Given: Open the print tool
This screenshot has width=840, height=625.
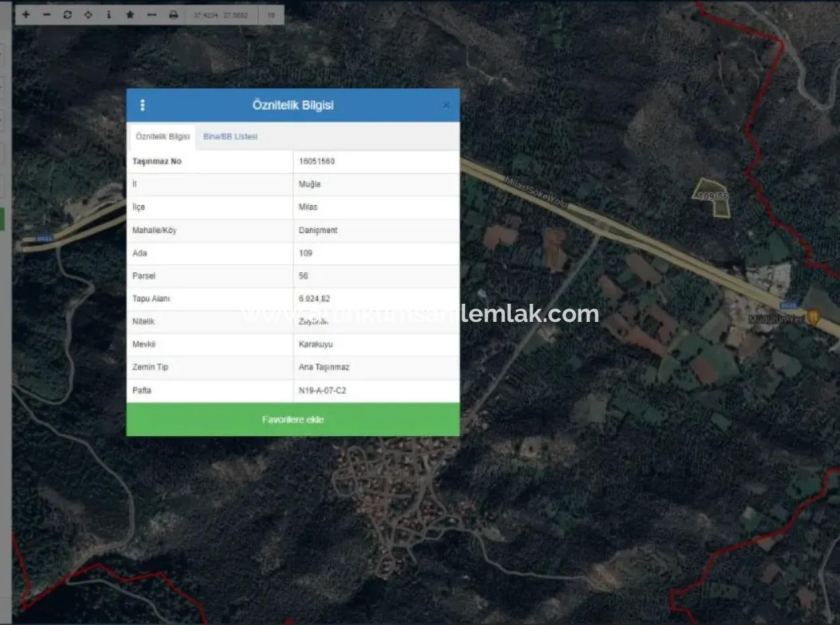Looking at the screenshot, I should (173, 14).
